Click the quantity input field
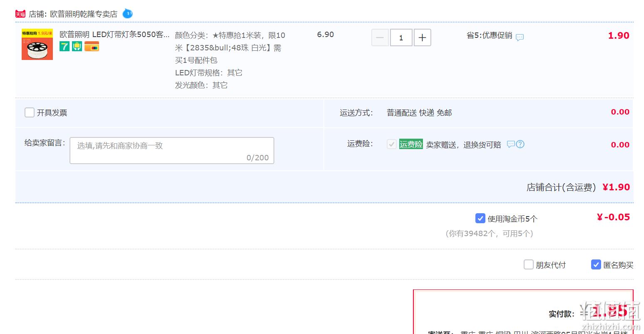The height and width of the screenshot is (334, 644). (401, 37)
